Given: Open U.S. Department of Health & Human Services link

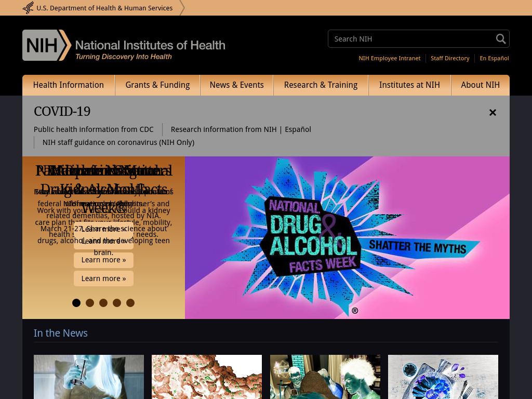Looking at the screenshot, I should 104,8.
